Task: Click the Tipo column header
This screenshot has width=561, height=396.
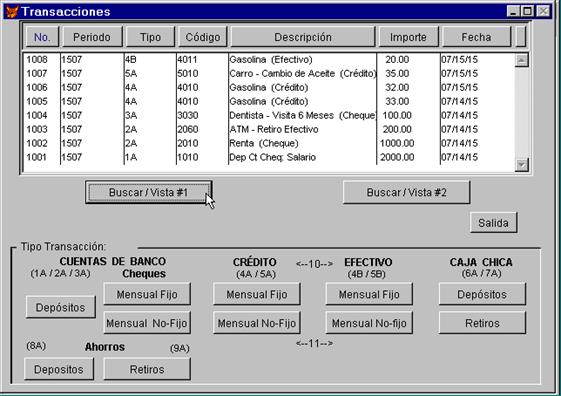Action: pos(150,37)
